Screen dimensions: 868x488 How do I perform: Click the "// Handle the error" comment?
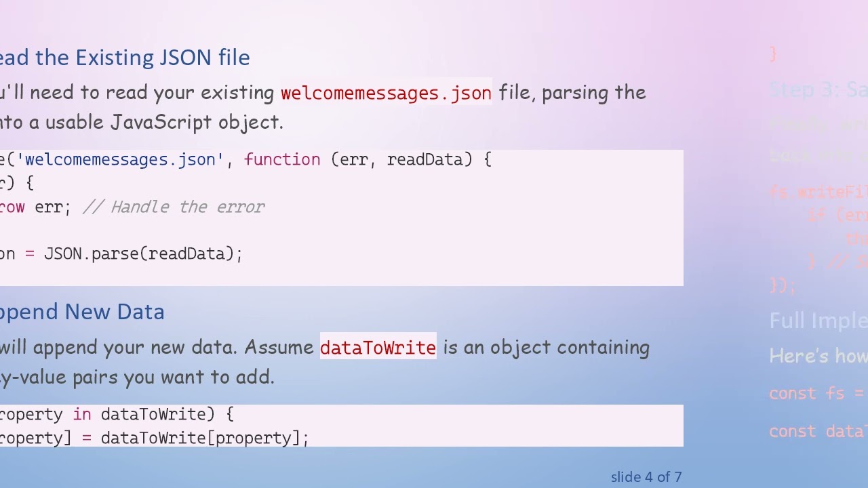(174, 207)
